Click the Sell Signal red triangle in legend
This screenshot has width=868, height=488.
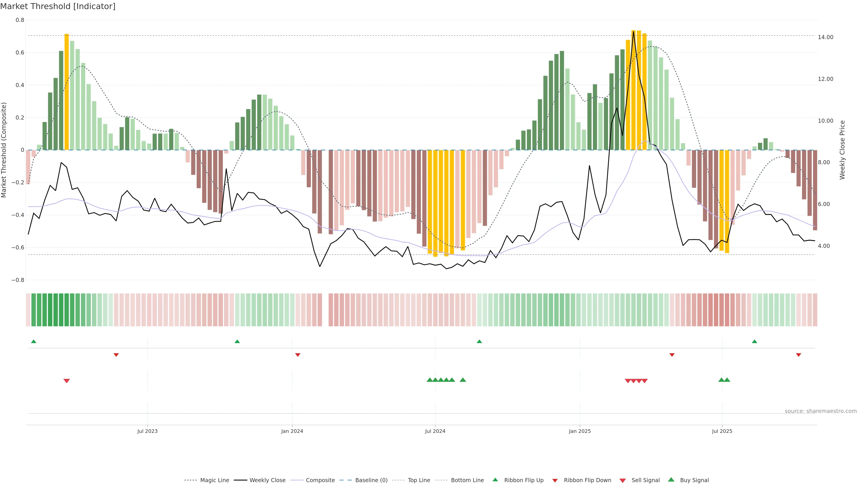[x=622, y=481]
